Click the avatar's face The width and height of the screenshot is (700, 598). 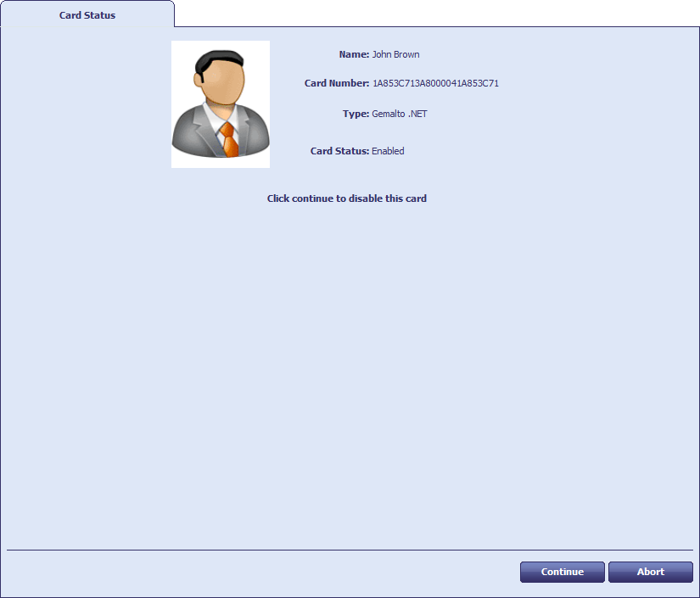219,86
